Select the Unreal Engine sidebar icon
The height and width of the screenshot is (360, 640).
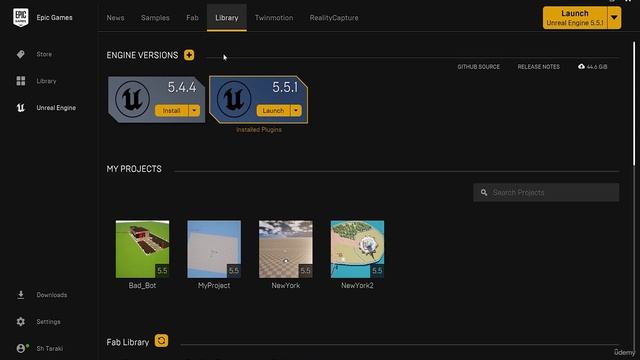[21, 108]
